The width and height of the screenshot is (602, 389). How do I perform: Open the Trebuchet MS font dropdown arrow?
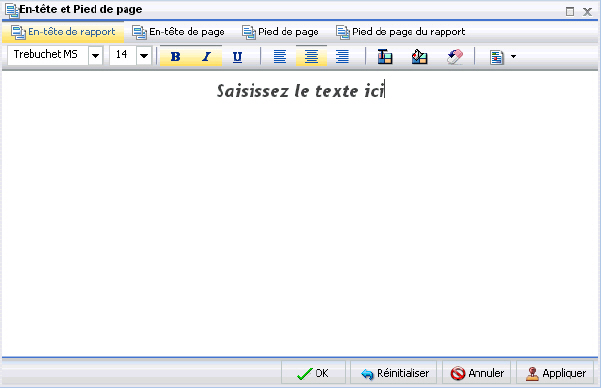click(x=96, y=56)
